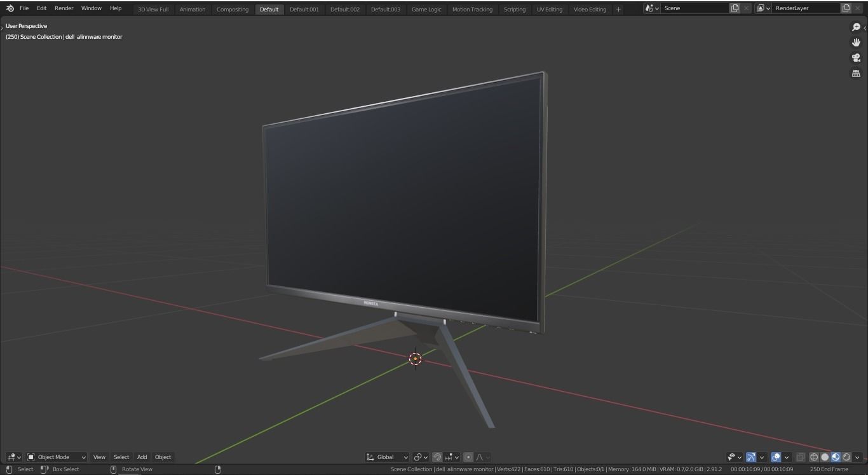
Task: Toggle the show gizmo button
Action: tap(751, 457)
